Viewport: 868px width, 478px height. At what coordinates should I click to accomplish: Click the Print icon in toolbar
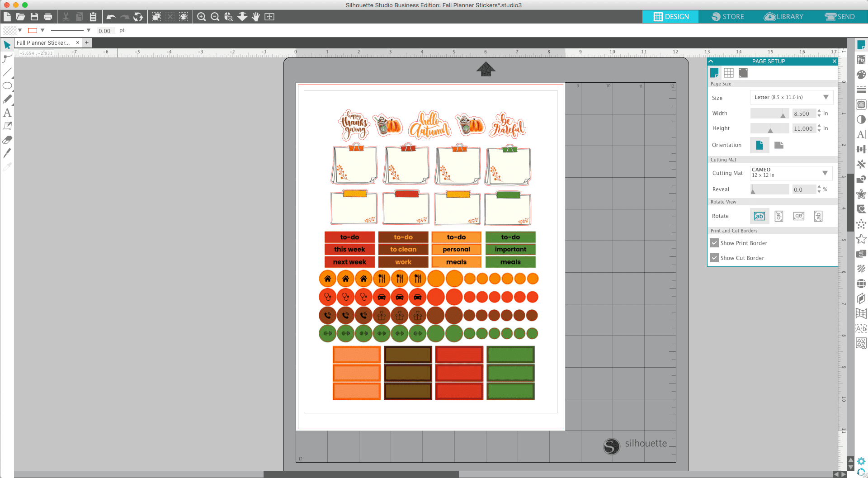(x=48, y=17)
